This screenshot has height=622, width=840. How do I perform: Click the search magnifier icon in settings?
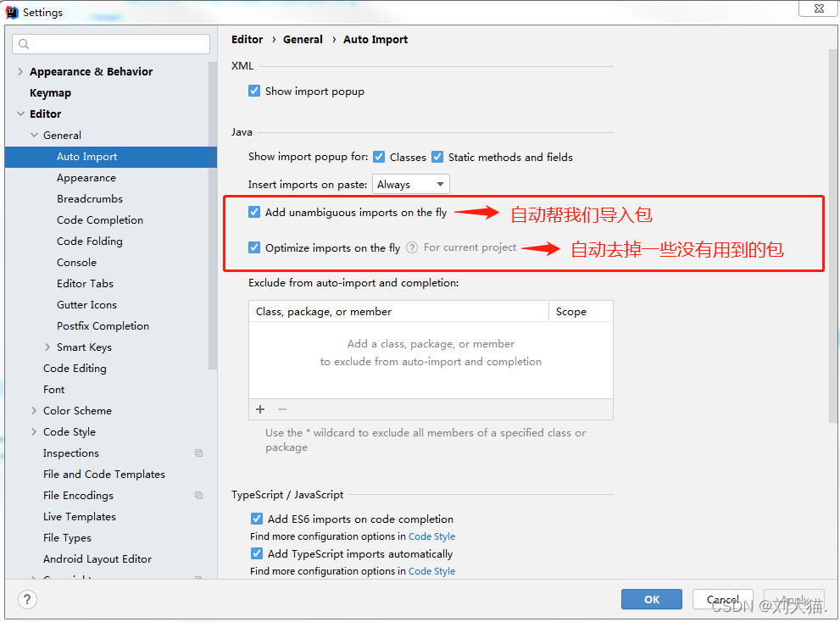24,44
